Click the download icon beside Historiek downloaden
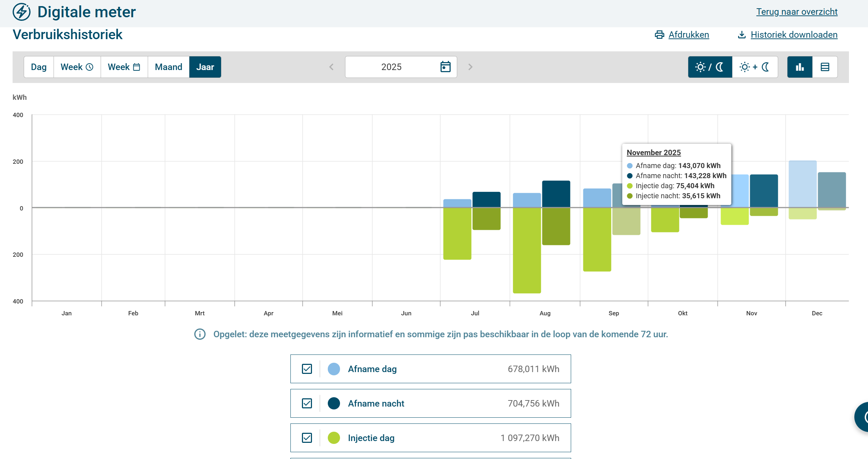The width and height of the screenshot is (868, 459). pos(741,35)
